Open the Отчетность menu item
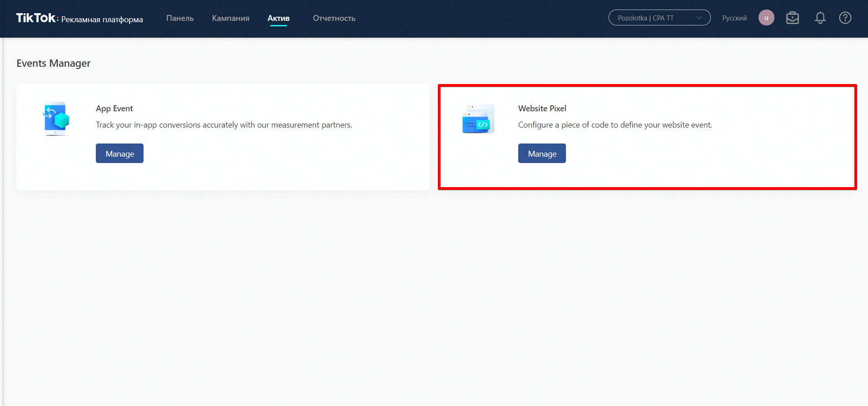This screenshot has height=406, width=868. [334, 18]
